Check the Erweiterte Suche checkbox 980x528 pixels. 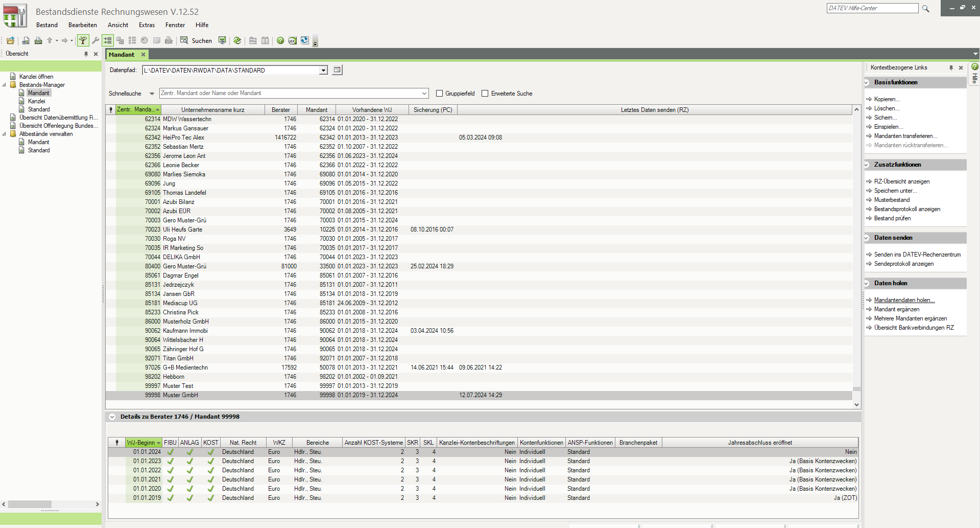[485, 94]
